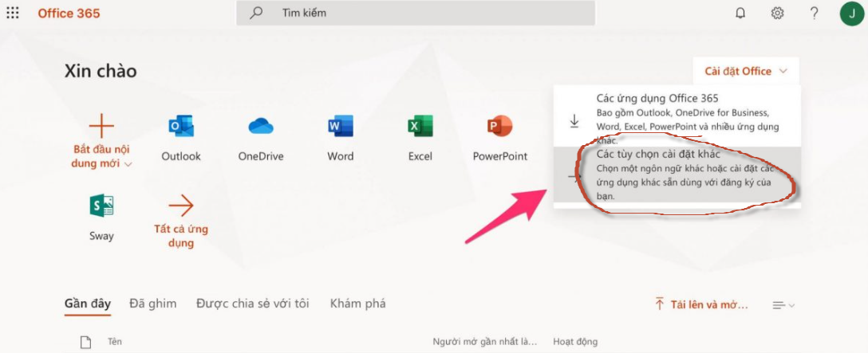Open the list view options dropdown
868x353 pixels.
tap(783, 305)
